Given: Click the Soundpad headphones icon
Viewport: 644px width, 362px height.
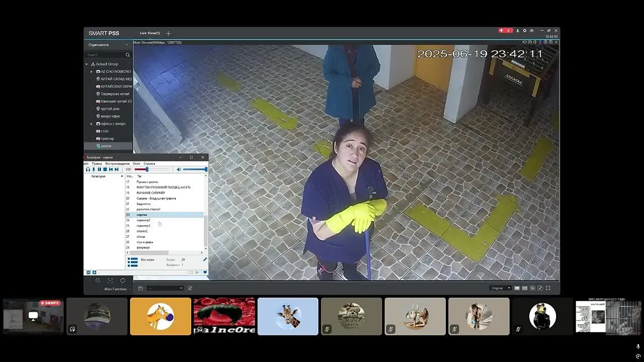Looking at the screenshot, I should coord(88,169).
